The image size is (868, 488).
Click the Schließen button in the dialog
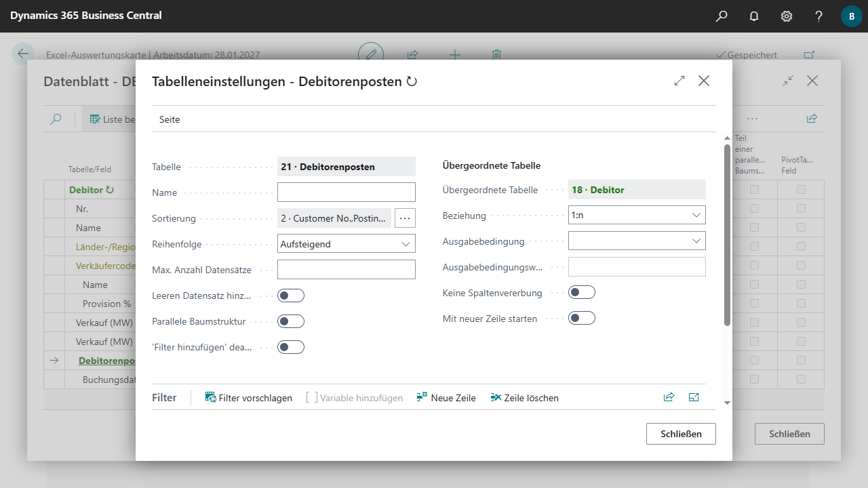pyautogui.click(x=681, y=434)
